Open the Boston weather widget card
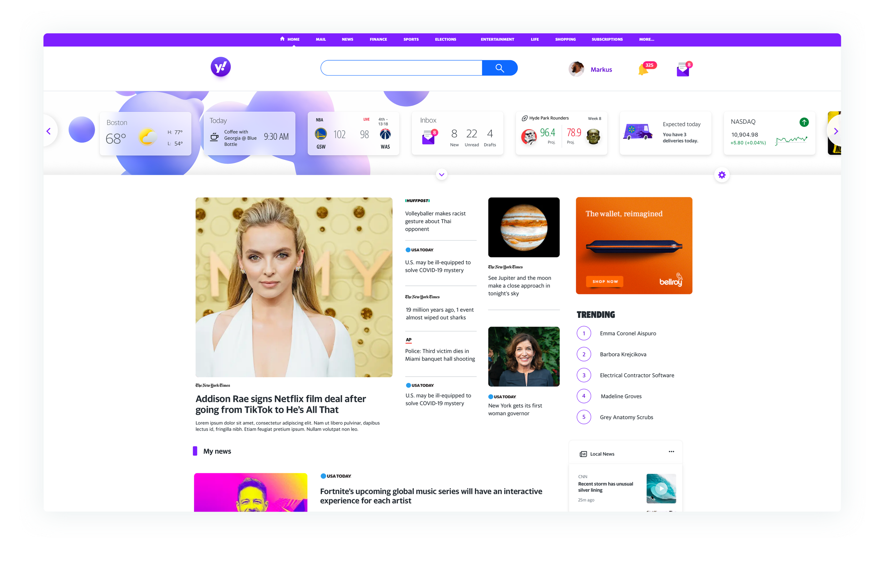This screenshot has height=588, width=892. pos(146,133)
